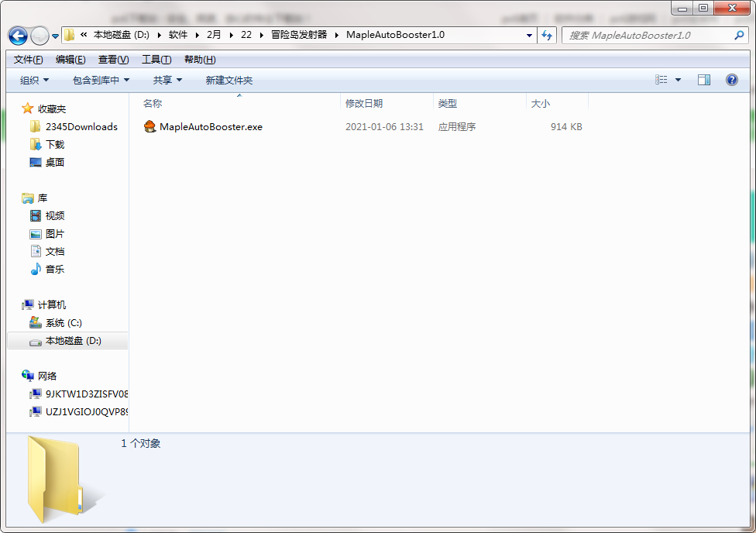The image size is (756, 533).
Task: Open dropdown arrow after 软件 breadcrumb
Action: click(198, 35)
